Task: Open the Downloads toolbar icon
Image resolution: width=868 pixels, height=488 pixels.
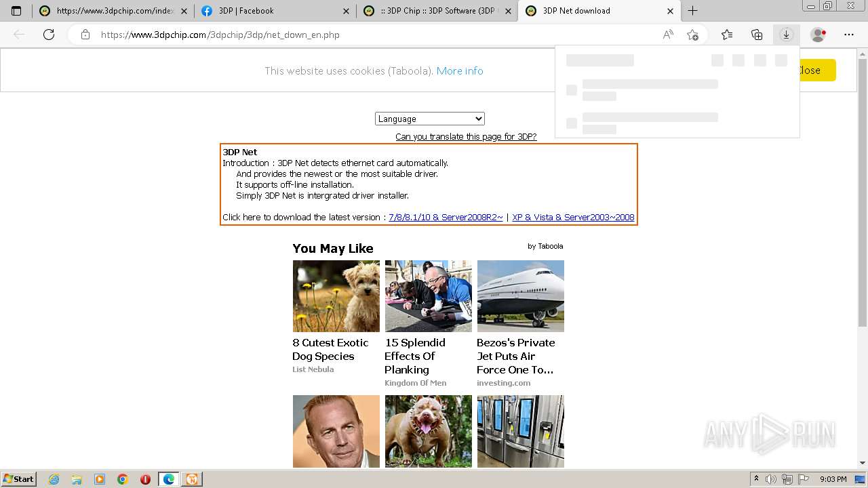Action: [786, 35]
